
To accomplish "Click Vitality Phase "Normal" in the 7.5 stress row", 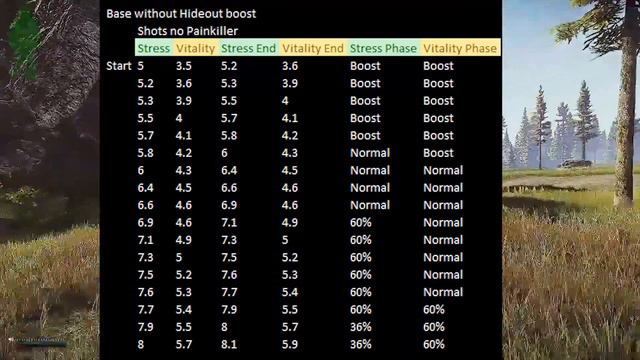I will coord(443,275).
